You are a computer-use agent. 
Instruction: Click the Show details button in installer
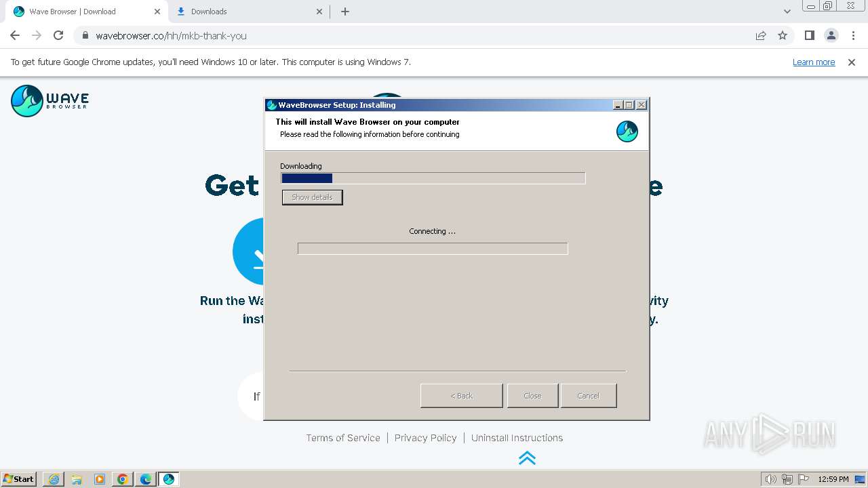click(312, 197)
